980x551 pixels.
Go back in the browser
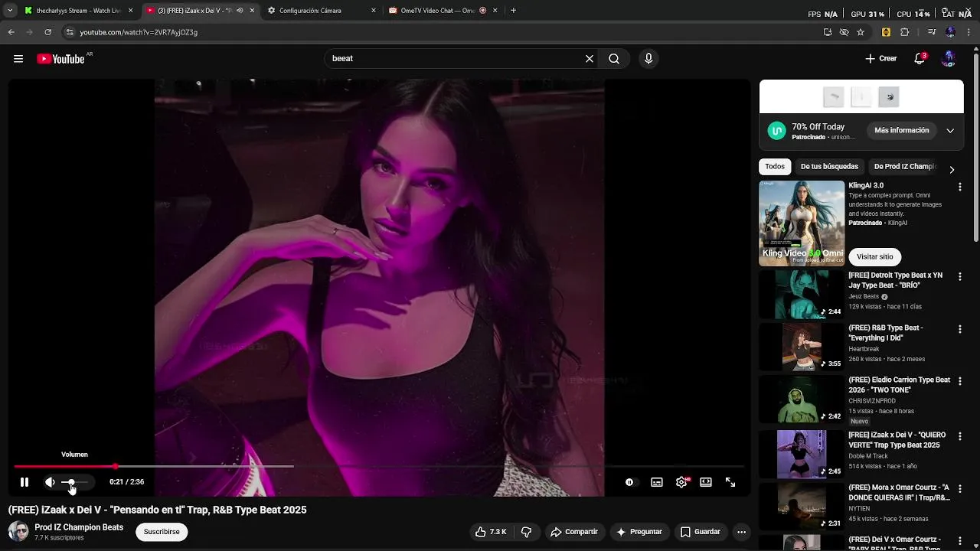click(x=11, y=32)
